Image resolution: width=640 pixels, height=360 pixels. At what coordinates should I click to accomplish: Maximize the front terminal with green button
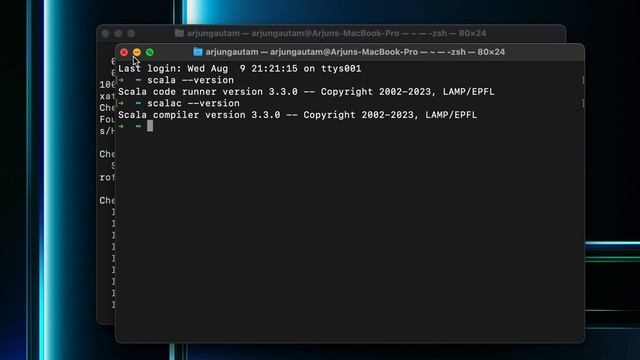click(150, 52)
